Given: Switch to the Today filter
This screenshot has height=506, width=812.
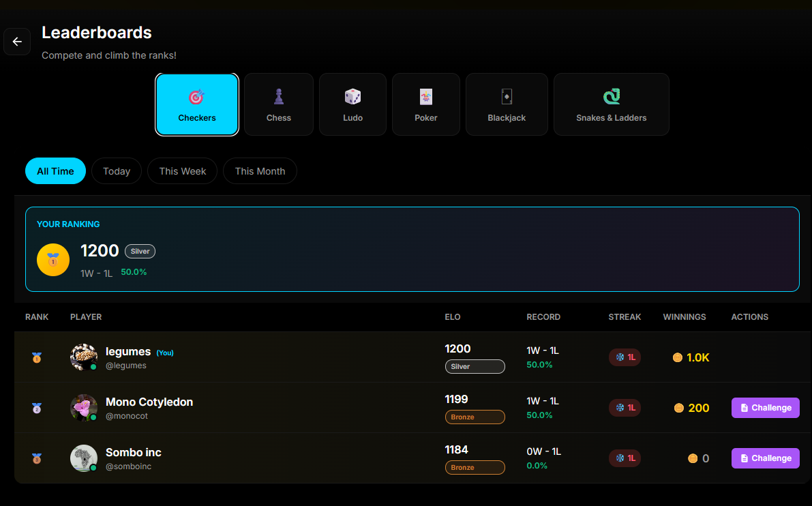Looking at the screenshot, I should 116,170.
